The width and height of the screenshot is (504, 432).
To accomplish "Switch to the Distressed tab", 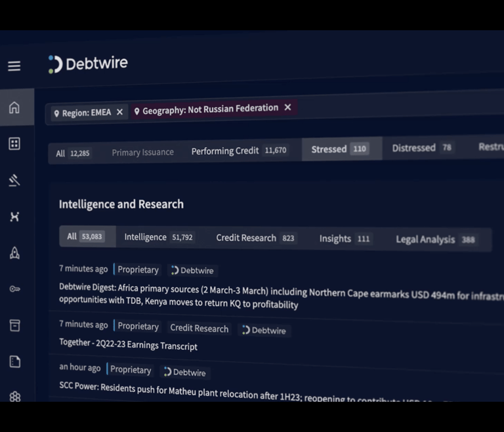I will coord(422,148).
